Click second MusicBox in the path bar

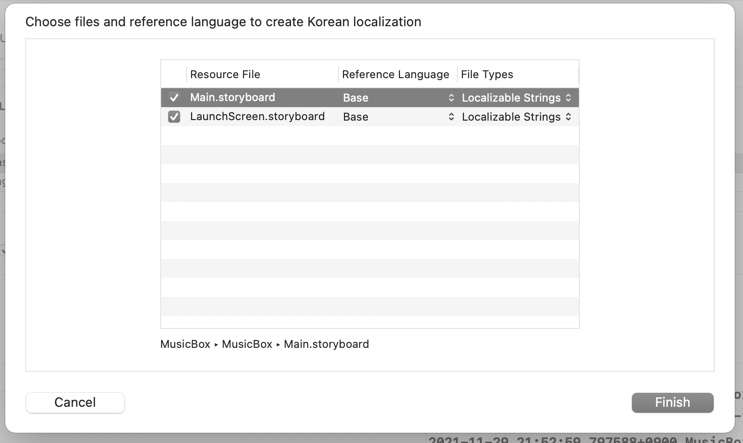click(x=246, y=344)
